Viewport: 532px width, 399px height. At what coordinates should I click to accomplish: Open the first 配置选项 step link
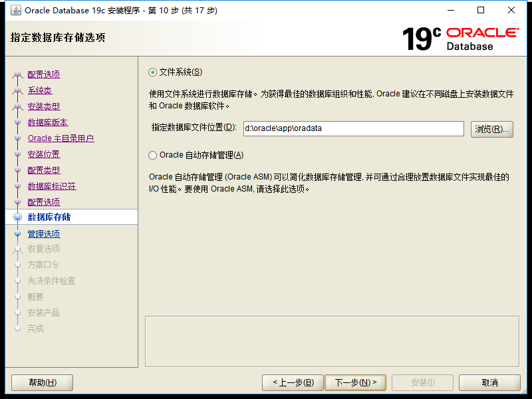point(44,74)
